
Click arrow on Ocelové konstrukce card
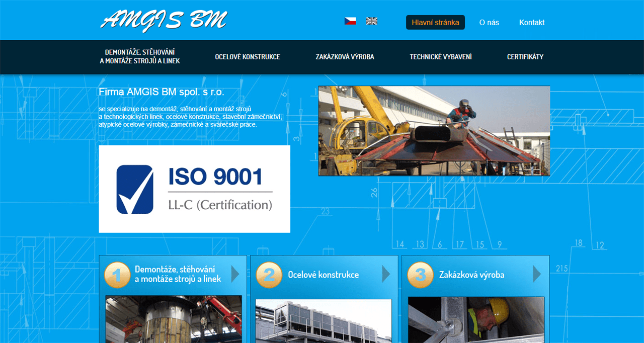(386, 274)
